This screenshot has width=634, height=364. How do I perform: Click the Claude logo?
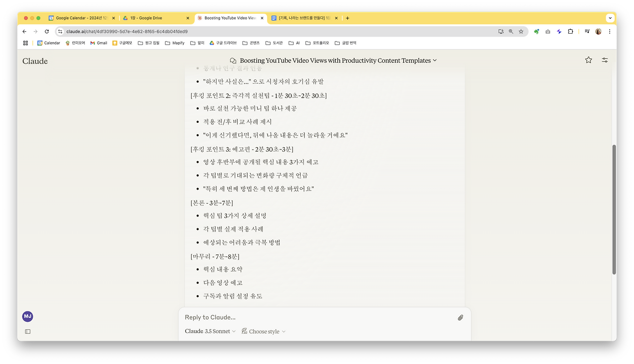(35, 61)
